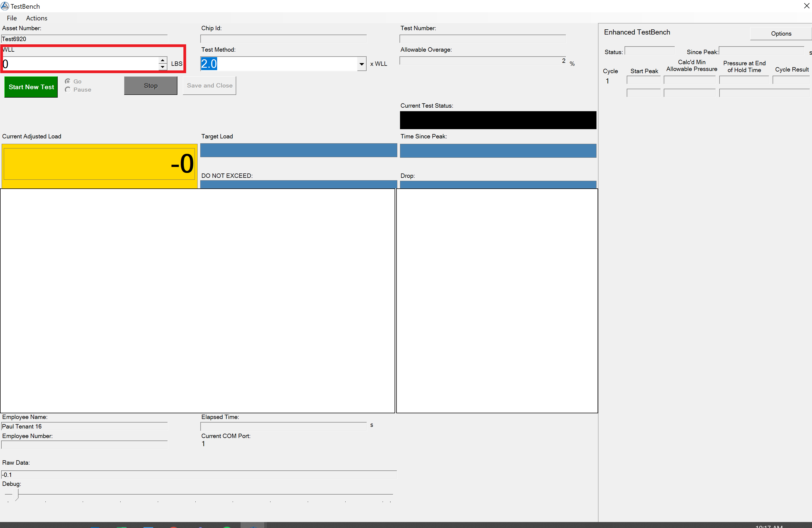Select the Pause radio button
This screenshot has height=528, width=812.
click(x=68, y=89)
